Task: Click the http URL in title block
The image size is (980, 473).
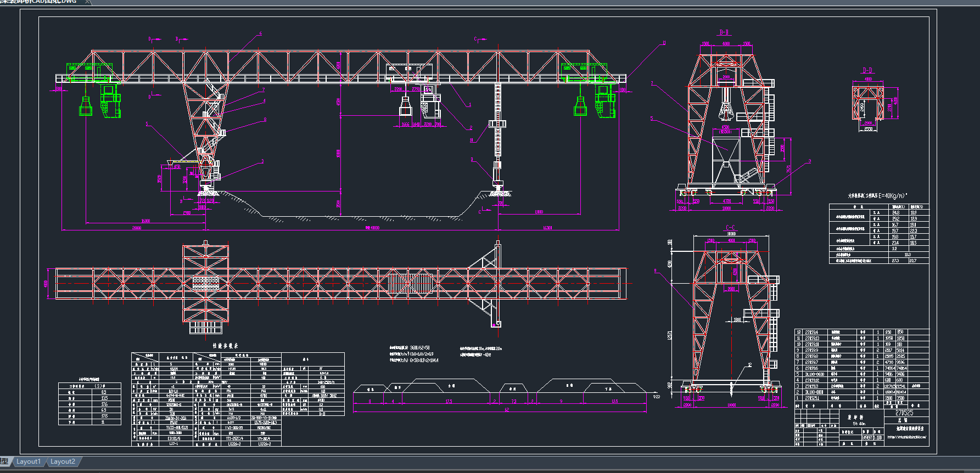Action: (906, 437)
